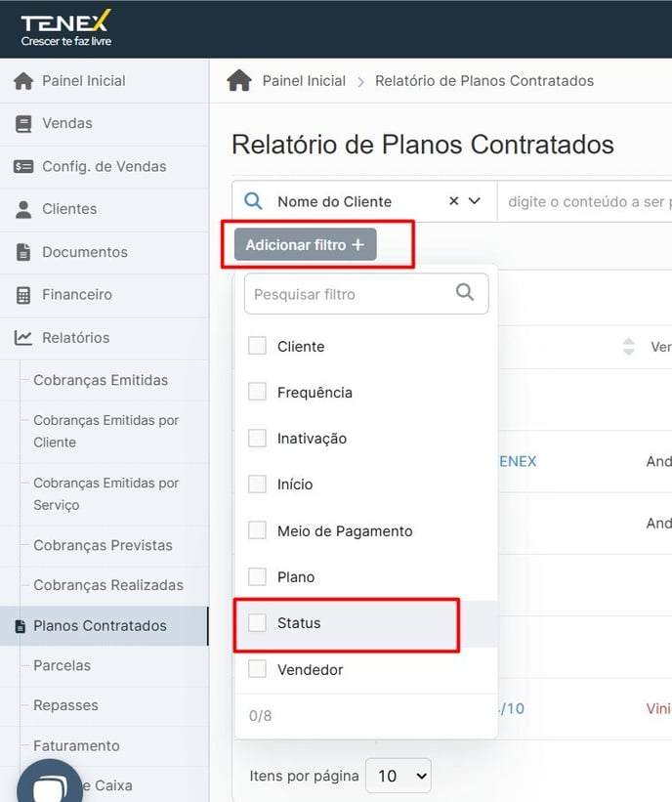This screenshot has width=672, height=802.
Task: Focus the Pesquisar filtro search field
Action: click(366, 294)
